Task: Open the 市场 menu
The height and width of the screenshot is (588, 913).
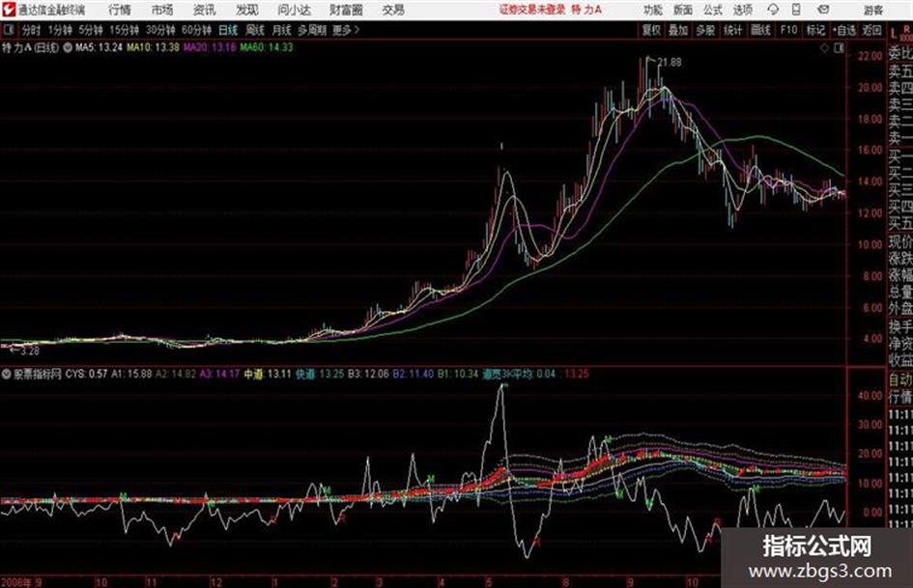Action: click(162, 10)
